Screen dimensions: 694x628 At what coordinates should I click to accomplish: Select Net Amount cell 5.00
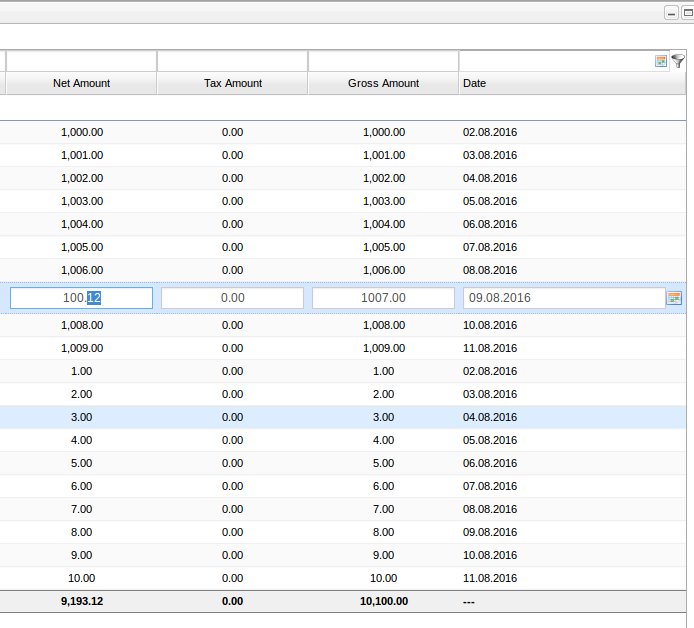(x=81, y=463)
